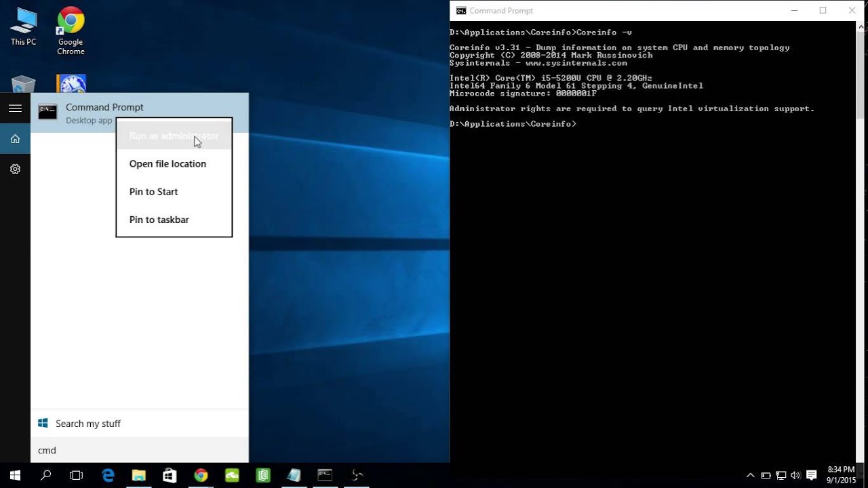Open the Windows Store from the taskbar
Screen dimensions: 868x488
(170, 474)
